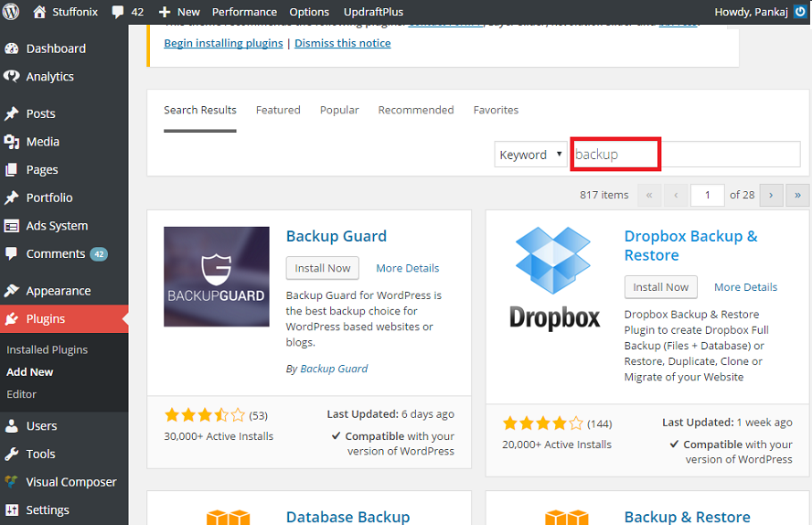Switch to Search Results tab
This screenshot has width=812, height=525.
coord(200,110)
